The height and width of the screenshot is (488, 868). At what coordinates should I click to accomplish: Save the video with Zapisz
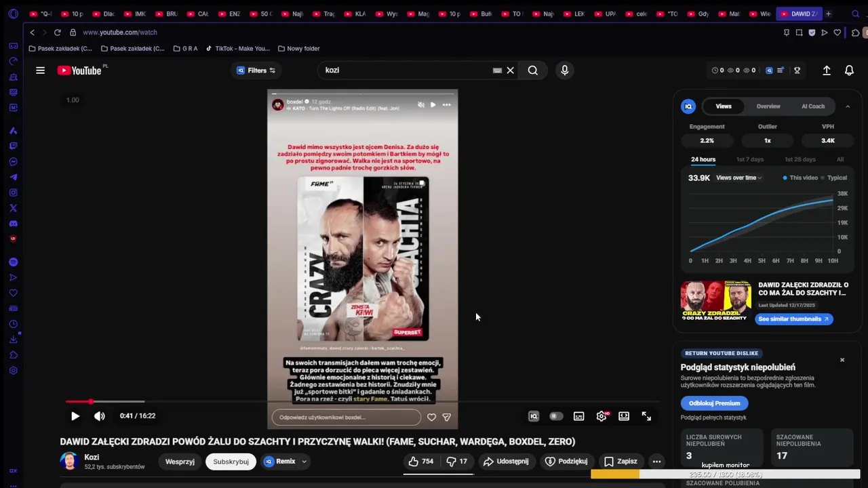point(620,462)
